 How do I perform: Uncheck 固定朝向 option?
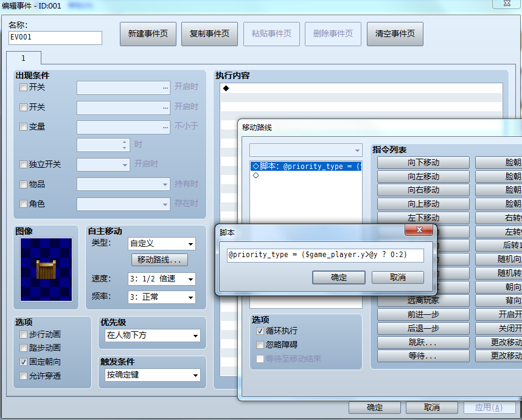pos(23,362)
